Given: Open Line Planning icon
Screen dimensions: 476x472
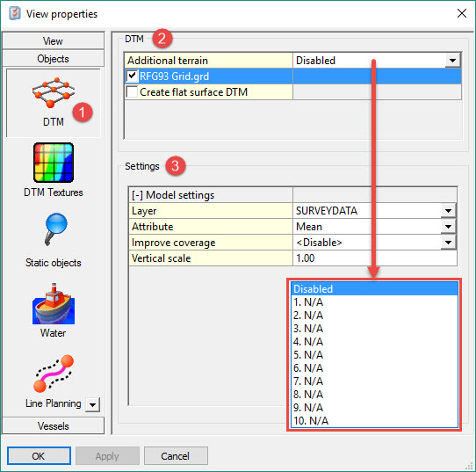Looking at the screenshot, I should (54, 374).
